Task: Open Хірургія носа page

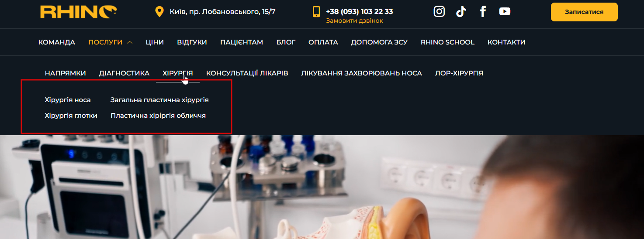Action: pyautogui.click(x=68, y=100)
